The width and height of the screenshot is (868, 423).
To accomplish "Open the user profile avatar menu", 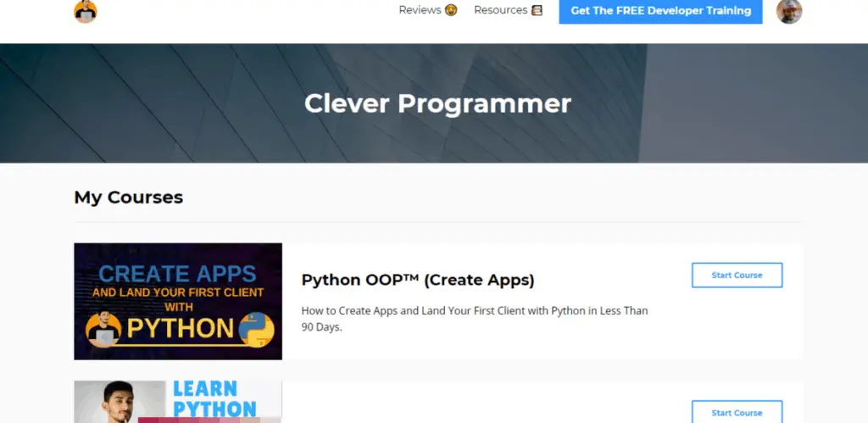I will (x=789, y=11).
